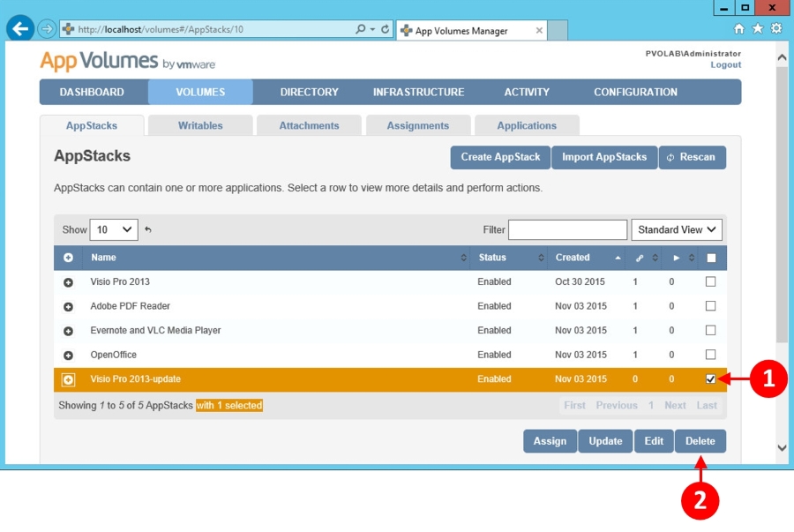This screenshot has width=794, height=532.
Task: Open the Standard View dropdown
Action: (677, 229)
